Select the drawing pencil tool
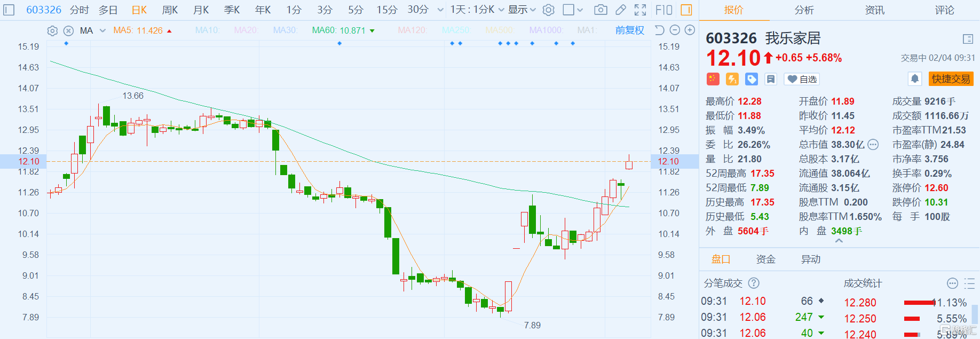The height and width of the screenshot is (339, 980). pos(620,10)
